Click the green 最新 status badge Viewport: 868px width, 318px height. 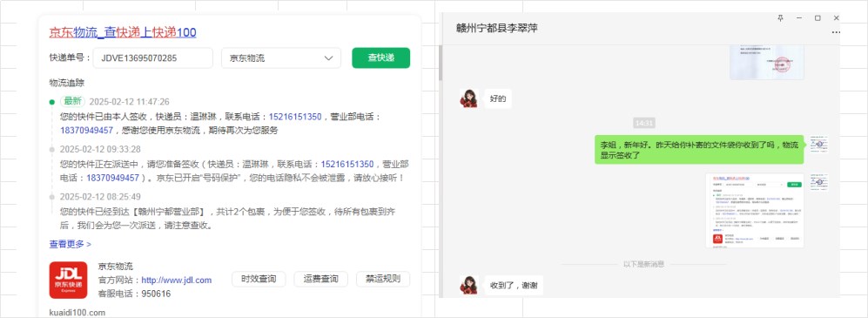pos(73,101)
